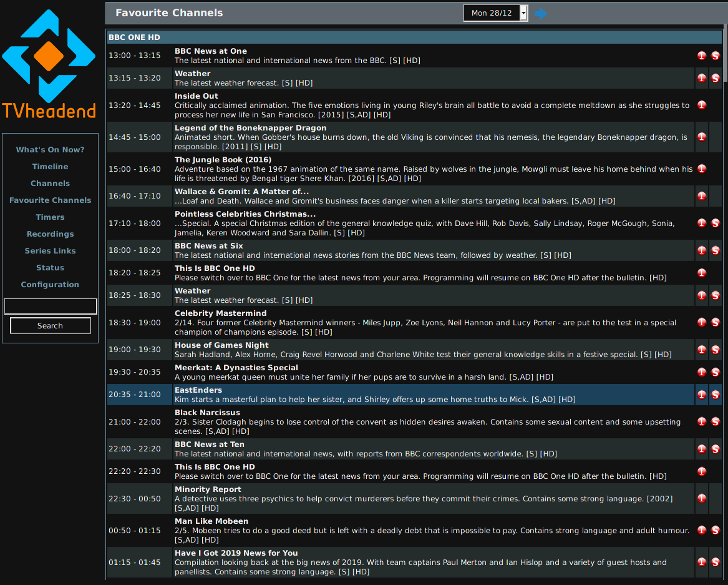This screenshot has width=728, height=585.
Task: Open the Inside Out programme title
Action: 197,96
